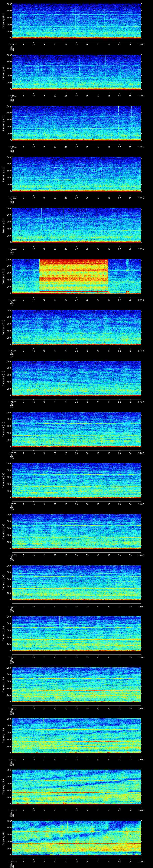This screenshot has width=153, height=868.
Task: Click the 29:00 end time label
Action: (141, 759)
